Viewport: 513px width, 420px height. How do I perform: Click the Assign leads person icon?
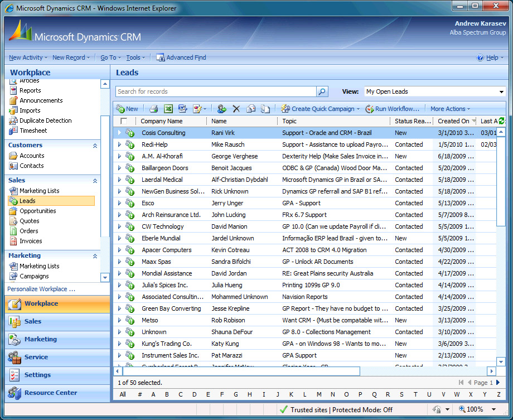[x=221, y=109]
